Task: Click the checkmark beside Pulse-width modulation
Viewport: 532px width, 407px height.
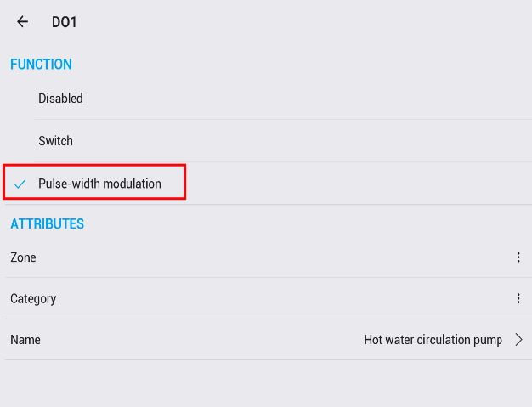Action: [20, 184]
